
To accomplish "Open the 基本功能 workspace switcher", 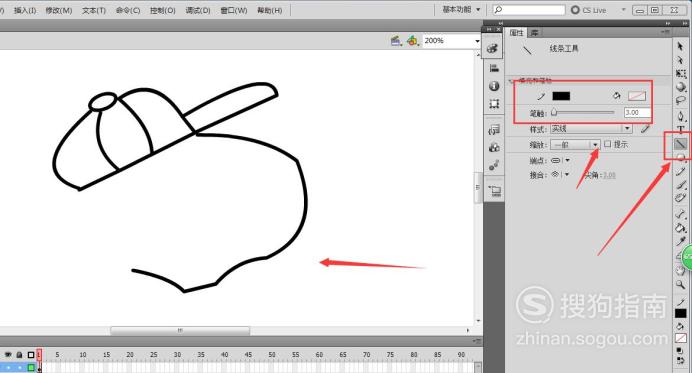I will click(x=461, y=9).
